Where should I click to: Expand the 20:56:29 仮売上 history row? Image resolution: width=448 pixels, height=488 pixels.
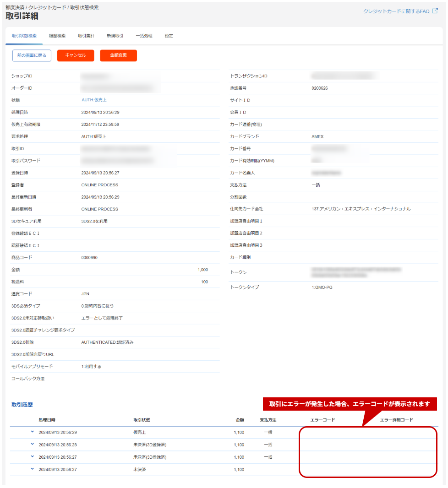[x=33, y=432]
